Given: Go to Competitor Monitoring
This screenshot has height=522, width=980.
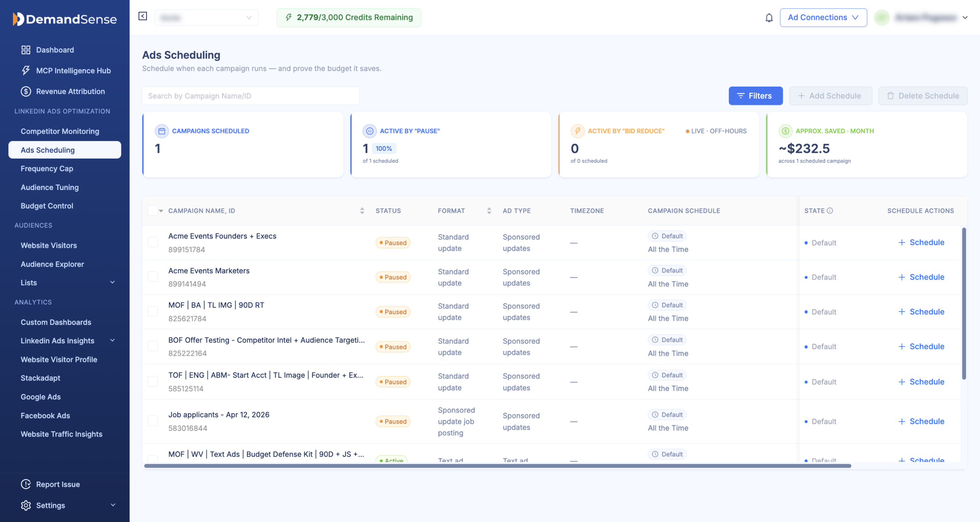Looking at the screenshot, I should (60, 131).
